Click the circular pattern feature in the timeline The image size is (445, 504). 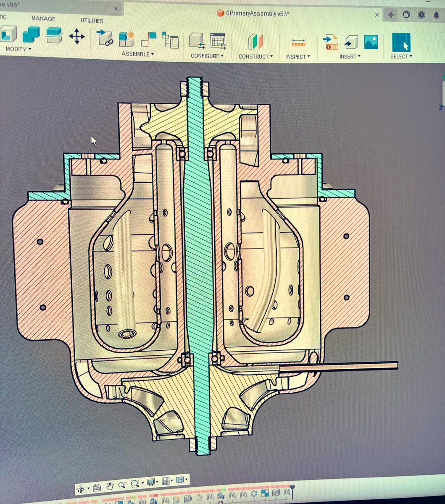pos(254,494)
